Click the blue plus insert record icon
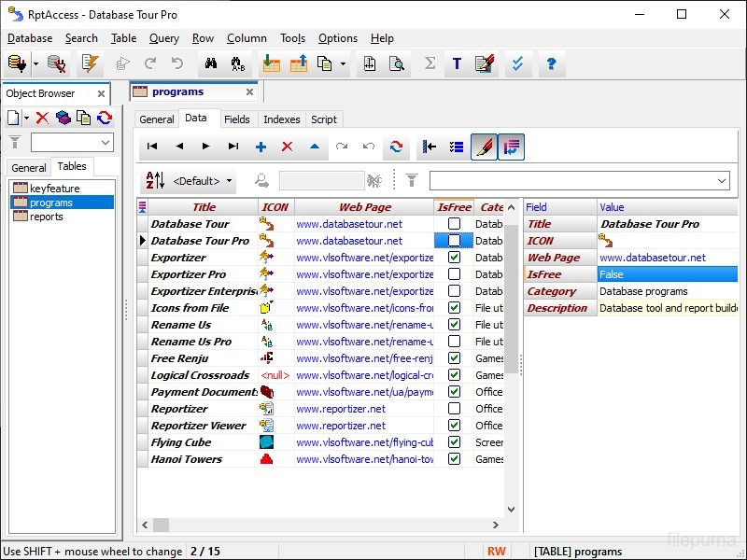The image size is (747, 560). [261, 147]
